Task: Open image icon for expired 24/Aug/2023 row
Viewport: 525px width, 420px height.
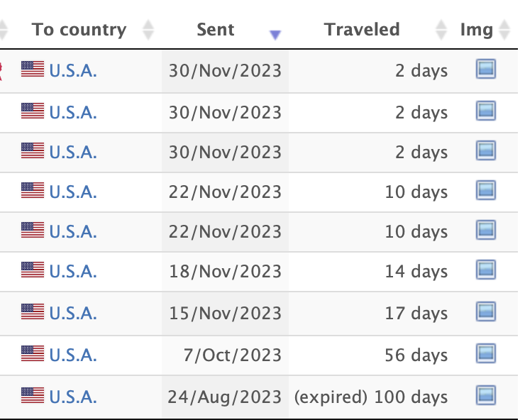Action: click(486, 396)
